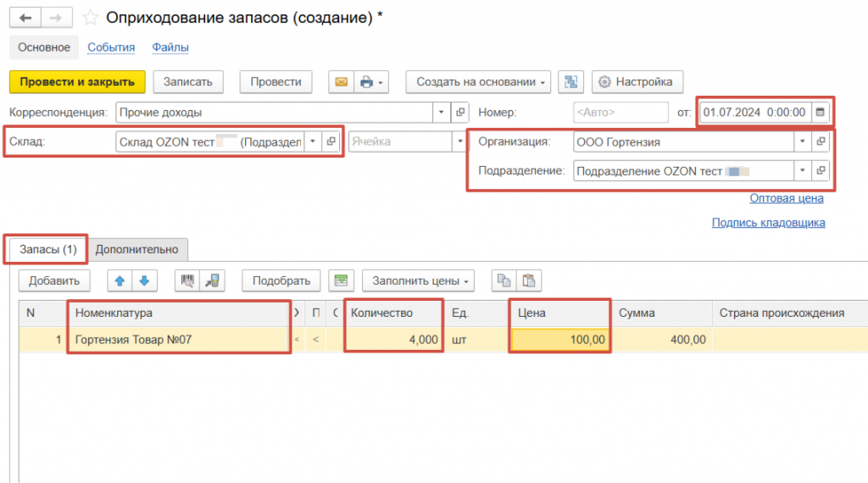Click the paste rows clipboard icon
Screen dimensions: 868x483
529,280
